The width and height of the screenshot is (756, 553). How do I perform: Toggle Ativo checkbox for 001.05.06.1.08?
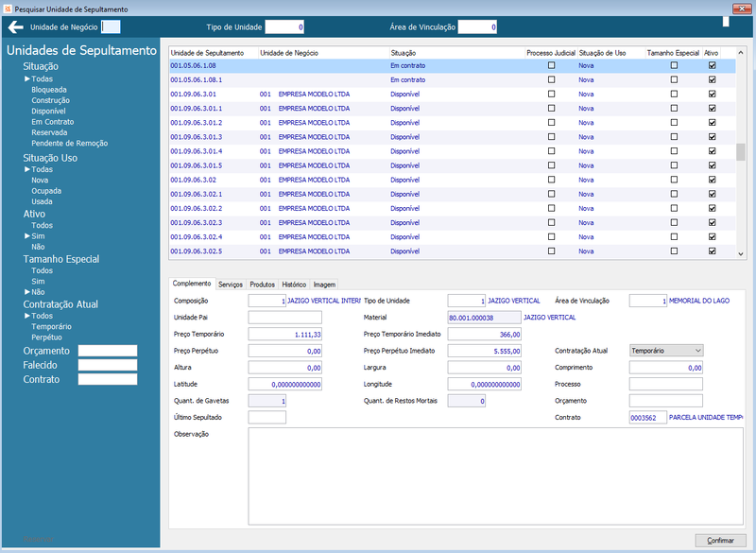712,65
